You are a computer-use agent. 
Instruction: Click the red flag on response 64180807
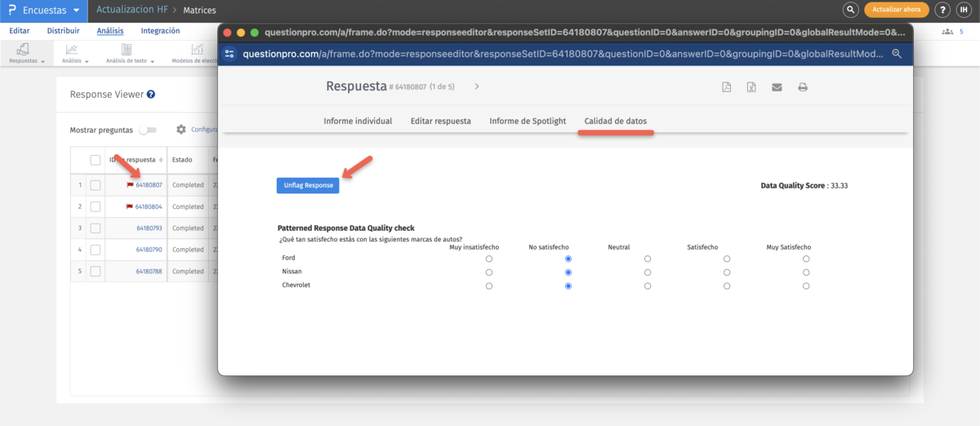[130, 185]
